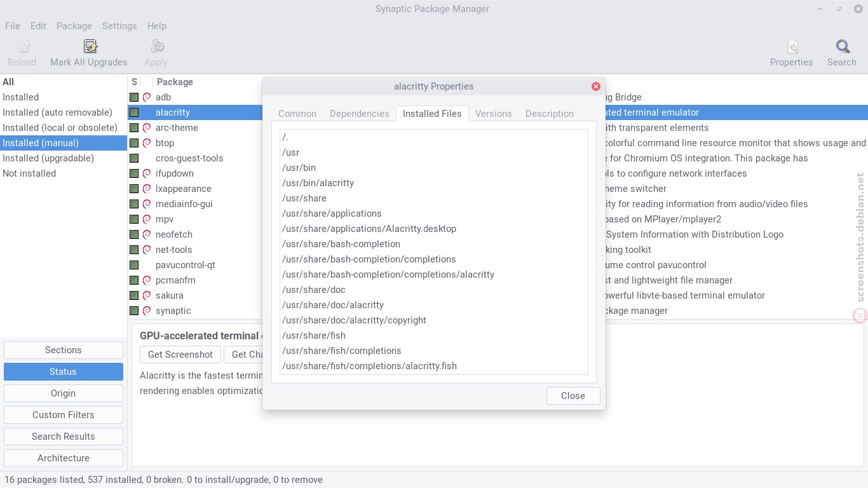This screenshot has width=868, height=488.
Task: Click the Debian swirl icon next to mpv
Action: pos(147,219)
